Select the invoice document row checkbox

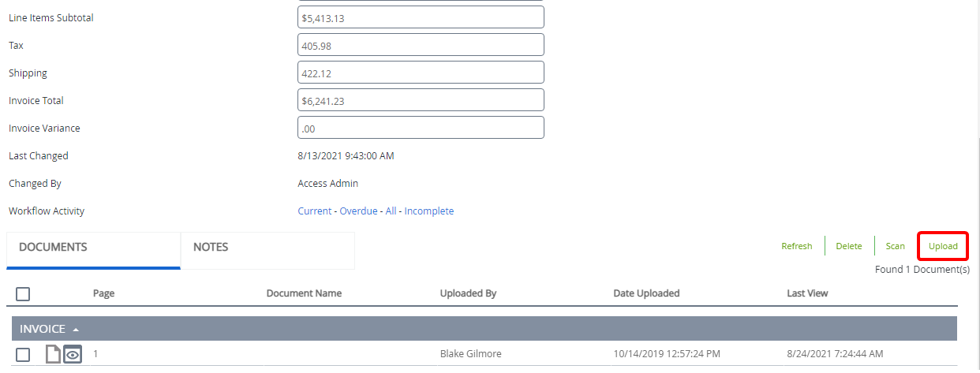point(23,355)
